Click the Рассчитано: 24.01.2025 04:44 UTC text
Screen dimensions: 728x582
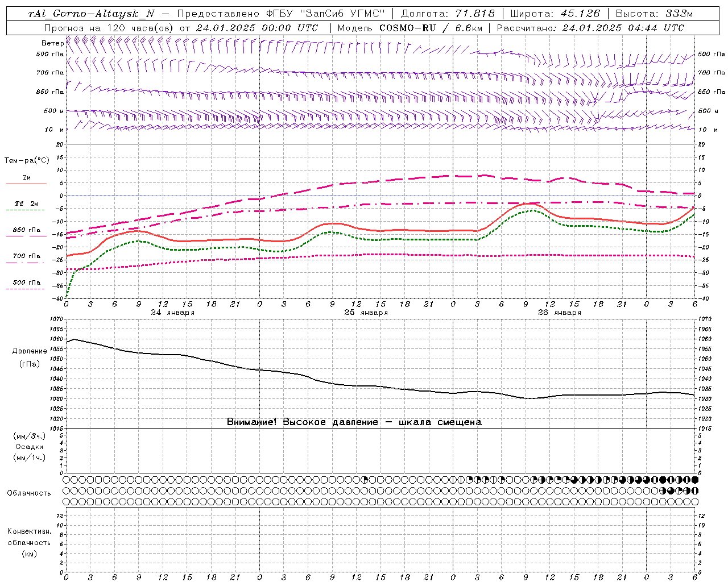click(x=590, y=28)
